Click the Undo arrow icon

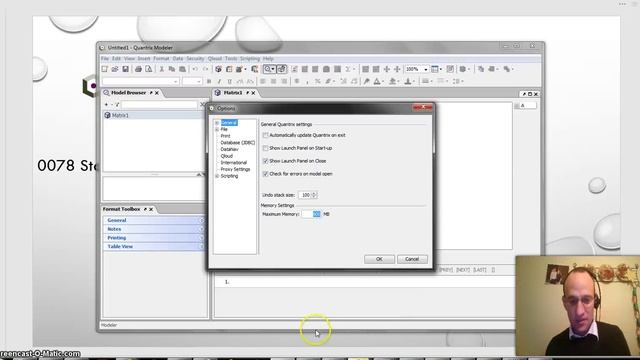(x=195, y=69)
